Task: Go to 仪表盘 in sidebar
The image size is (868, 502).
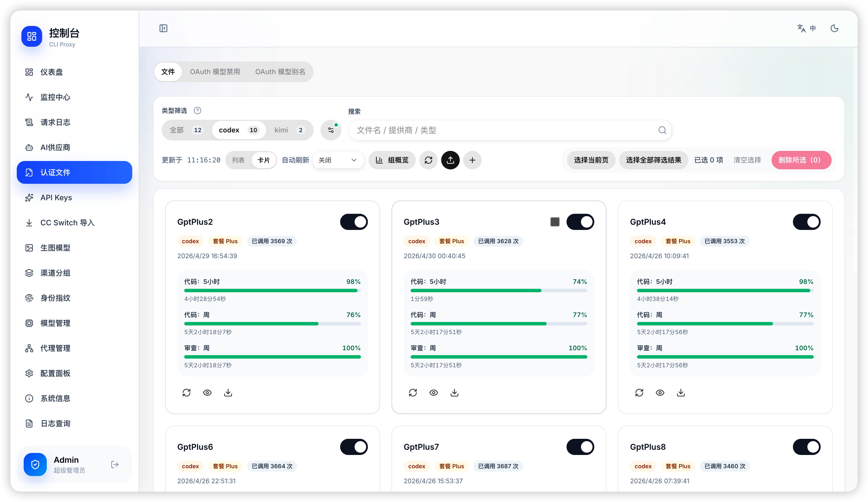Action: pyautogui.click(x=74, y=72)
